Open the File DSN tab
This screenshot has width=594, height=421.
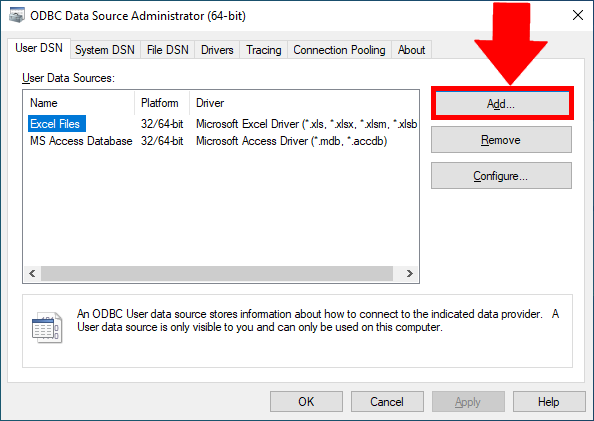(167, 50)
